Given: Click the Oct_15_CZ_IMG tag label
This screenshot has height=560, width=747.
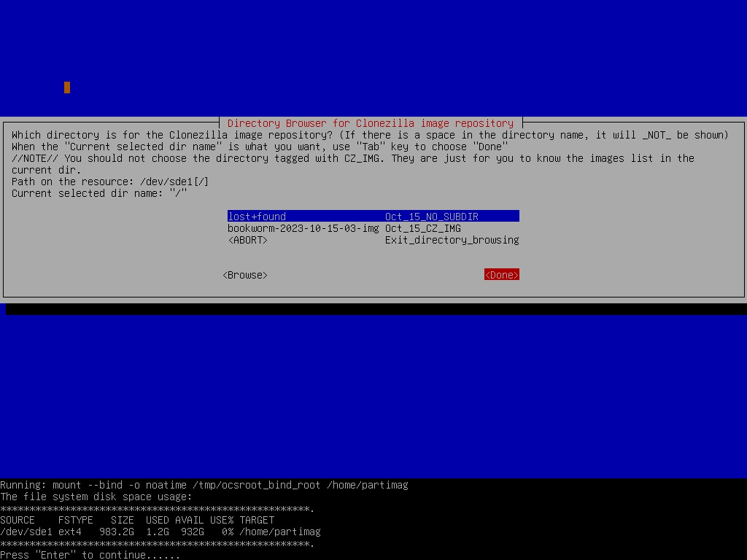Looking at the screenshot, I should [422, 227].
